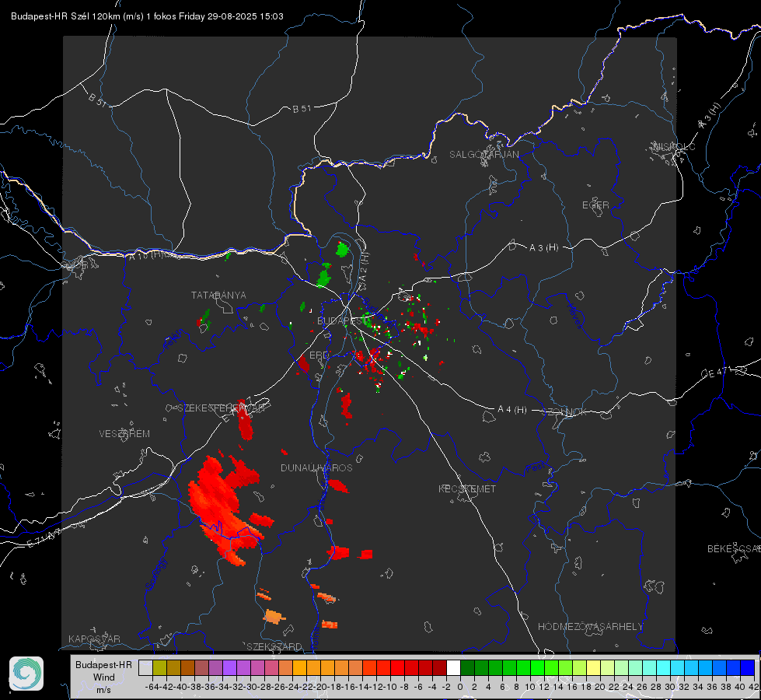The height and width of the screenshot is (700, 761).
Task: Select the A 3 (H) label south of Eger
Action: pos(543,248)
